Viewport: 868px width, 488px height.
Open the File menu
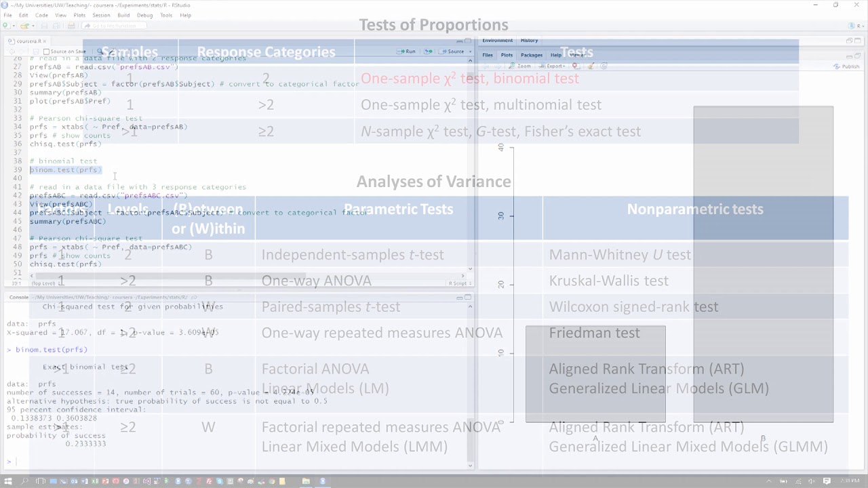pyautogui.click(x=7, y=15)
